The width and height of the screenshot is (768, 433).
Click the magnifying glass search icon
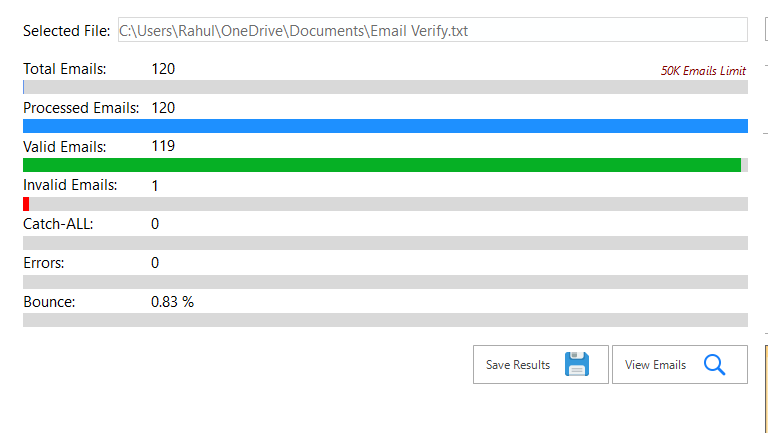(x=715, y=364)
